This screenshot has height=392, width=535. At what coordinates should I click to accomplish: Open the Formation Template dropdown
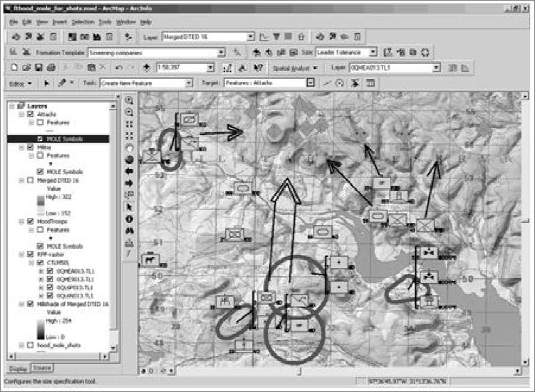[x=221, y=52]
